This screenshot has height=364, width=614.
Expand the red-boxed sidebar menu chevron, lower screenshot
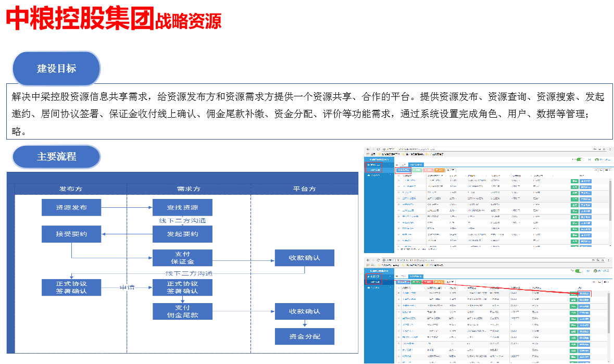tap(390, 277)
